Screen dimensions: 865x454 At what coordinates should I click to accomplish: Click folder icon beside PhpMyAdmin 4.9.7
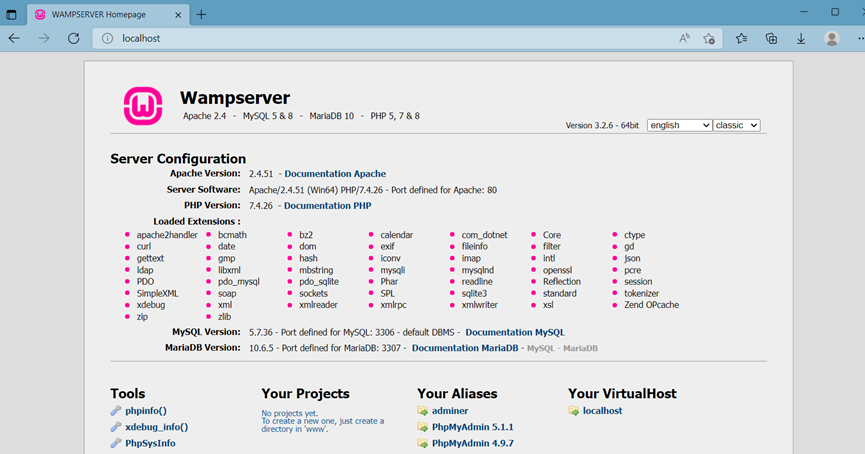423,443
